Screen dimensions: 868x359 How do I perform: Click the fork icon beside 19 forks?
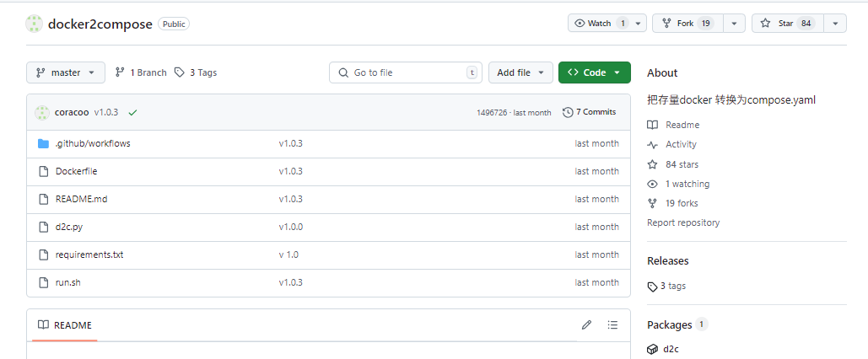point(653,203)
